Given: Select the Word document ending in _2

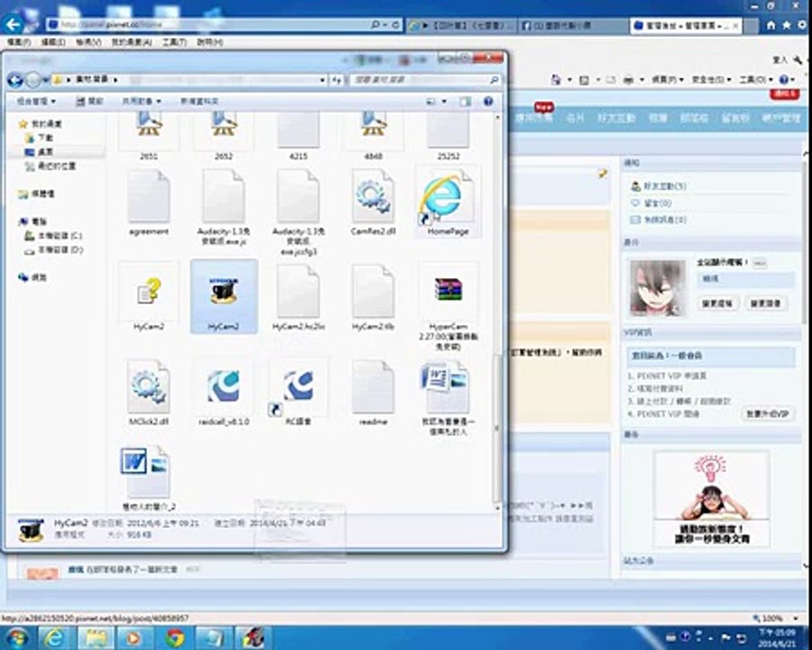Looking at the screenshot, I should 149,478.
